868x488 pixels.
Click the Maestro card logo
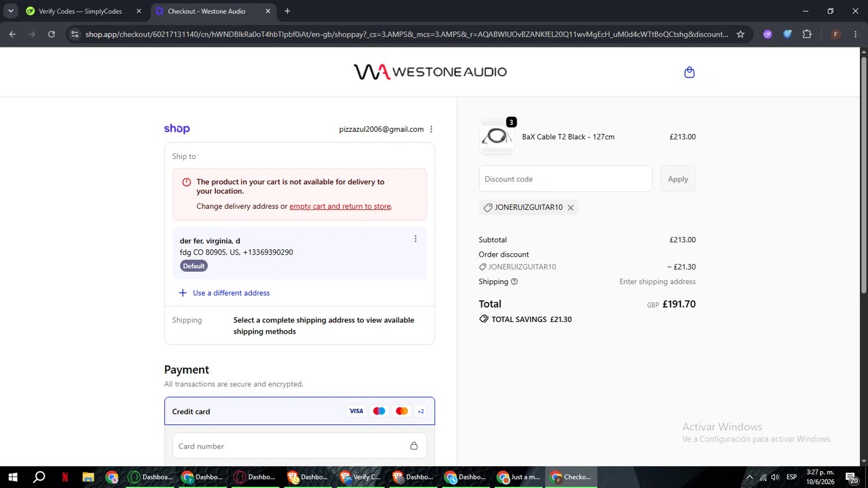pyautogui.click(x=379, y=411)
